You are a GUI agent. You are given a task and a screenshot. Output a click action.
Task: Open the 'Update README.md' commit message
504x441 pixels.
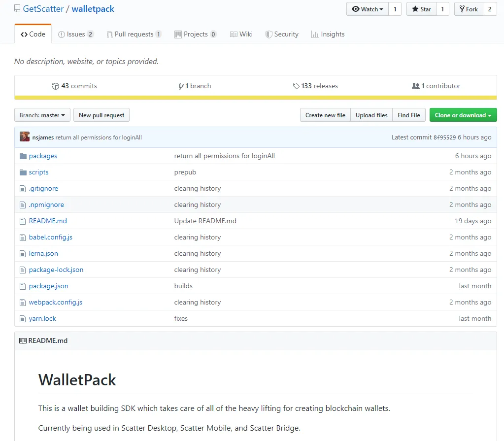(205, 221)
